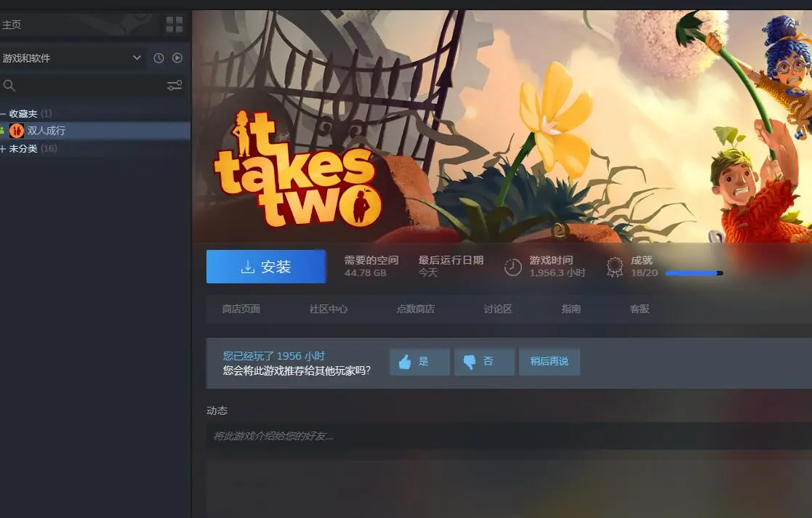Click the play time clock icon
Image resolution: width=812 pixels, height=518 pixels.
tap(512, 267)
